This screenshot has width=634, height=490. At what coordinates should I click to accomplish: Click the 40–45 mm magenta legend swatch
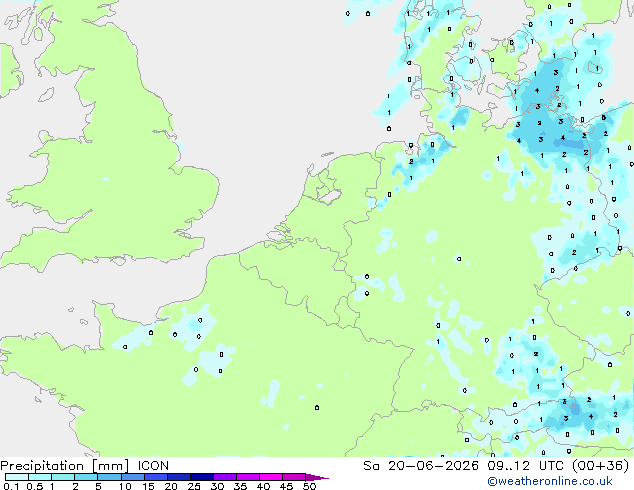point(271,477)
